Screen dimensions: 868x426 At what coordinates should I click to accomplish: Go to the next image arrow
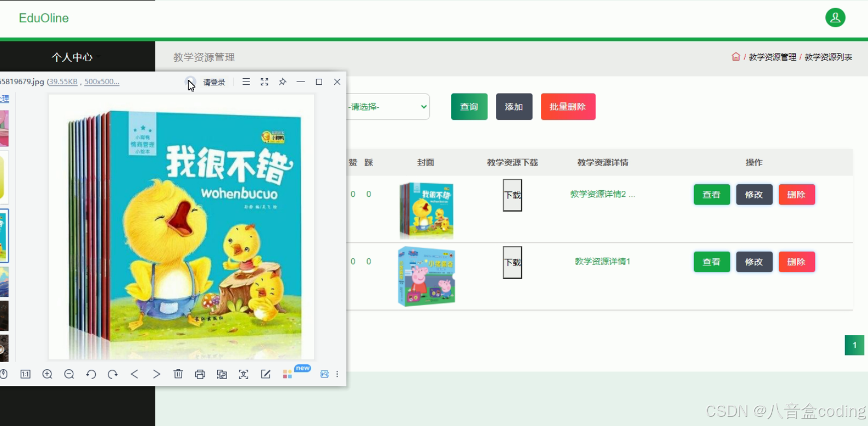pos(156,374)
